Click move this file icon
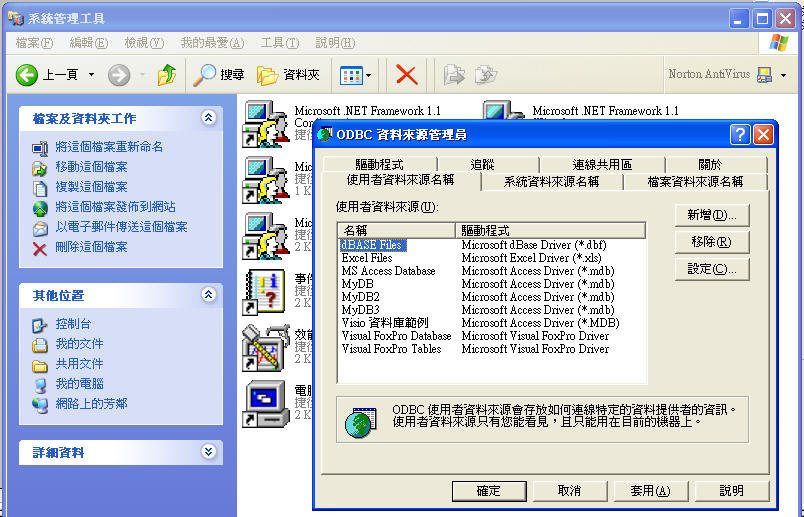 (39, 168)
